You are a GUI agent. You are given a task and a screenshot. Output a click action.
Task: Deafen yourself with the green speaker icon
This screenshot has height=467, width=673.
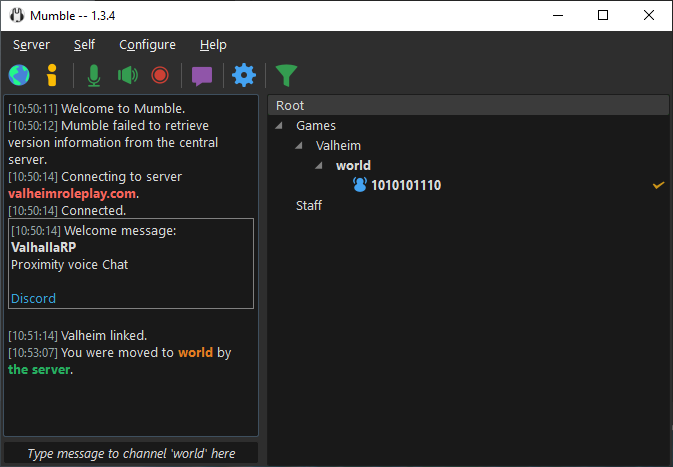(x=128, y=76)
